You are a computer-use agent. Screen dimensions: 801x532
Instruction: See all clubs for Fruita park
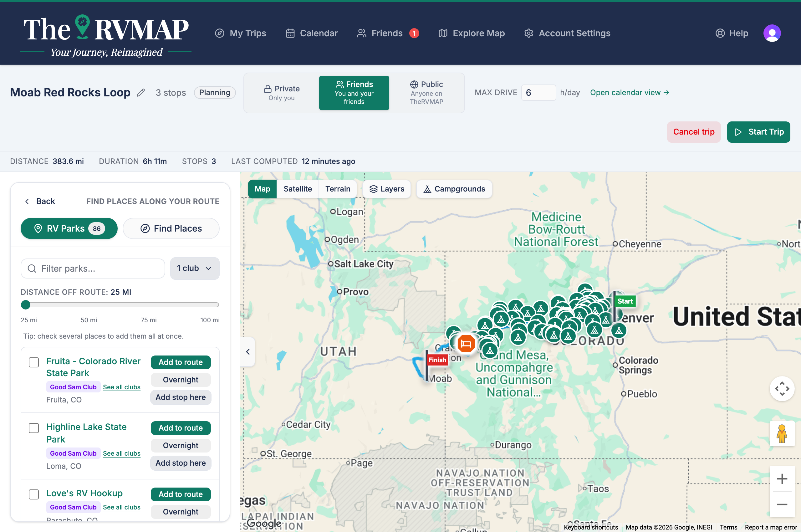[x=121, y=387]
